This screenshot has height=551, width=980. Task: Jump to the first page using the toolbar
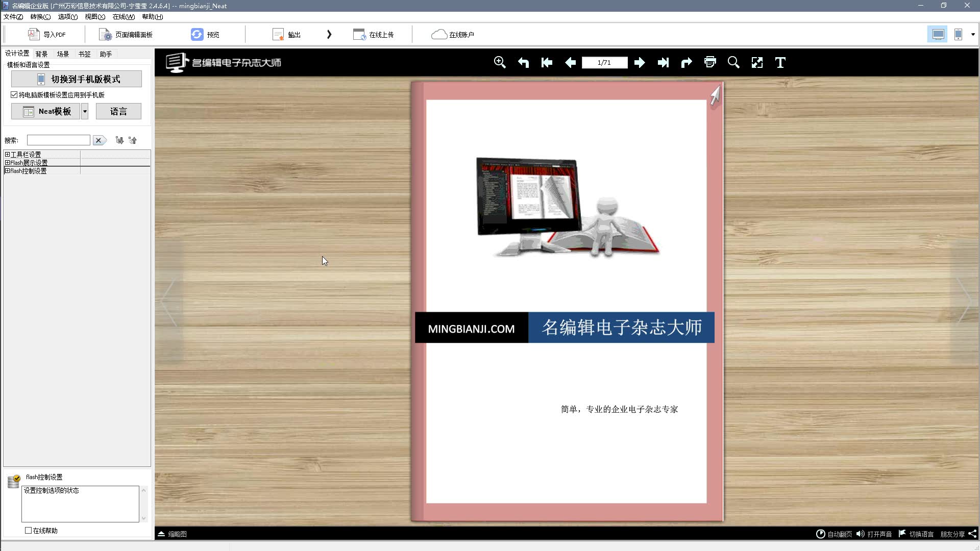pyautogui.click(x=547, y=62)
